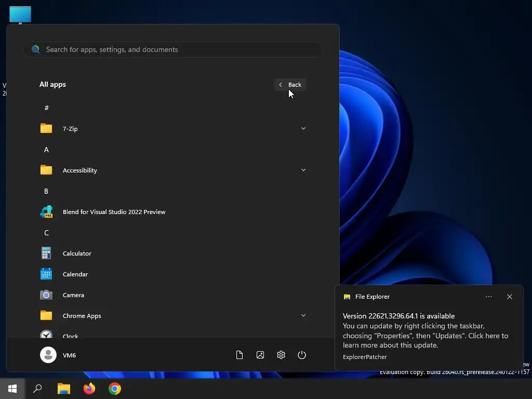
Task: Click the Windows Start button on taskbar
Action: click(12, 389)
